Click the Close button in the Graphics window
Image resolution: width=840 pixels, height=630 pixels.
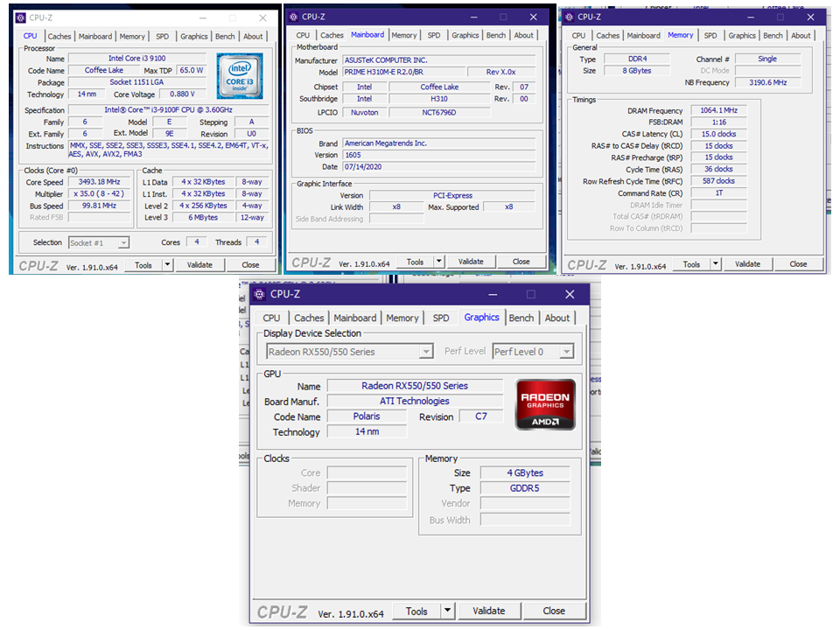(x=554, y=611)
